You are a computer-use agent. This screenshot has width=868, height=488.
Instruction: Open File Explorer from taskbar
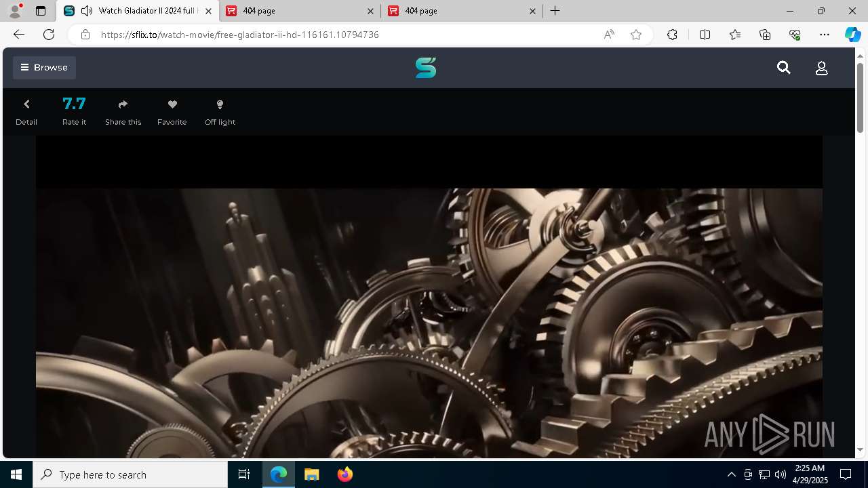coord(311,474)
